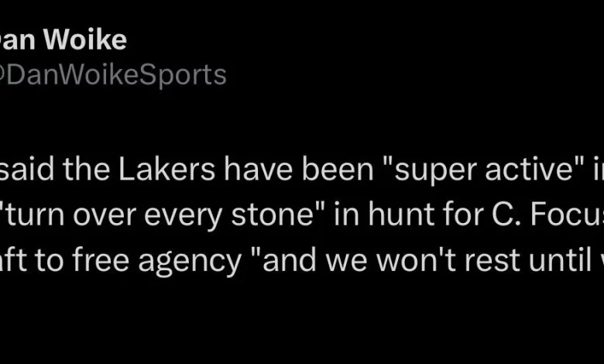
Task: Click the word "the" before Lakers
Action: pos(86,169)
